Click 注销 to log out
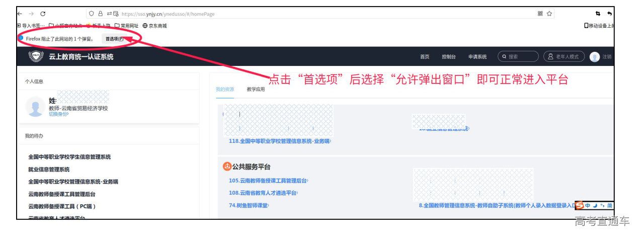 click(x=607, y=57)
